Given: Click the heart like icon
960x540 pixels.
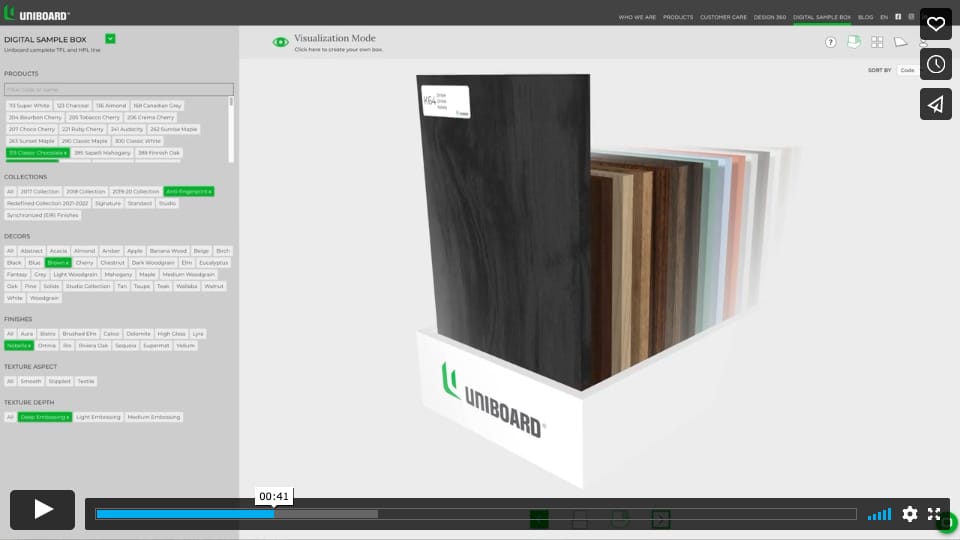Looking at the screenshot, I should tap(936, 24).
